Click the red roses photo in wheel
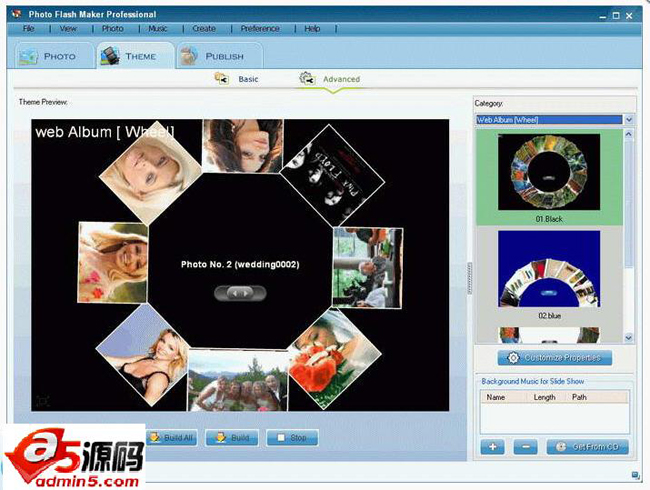The height and width of the screenshot is (490, 650). tap(334, 359)
